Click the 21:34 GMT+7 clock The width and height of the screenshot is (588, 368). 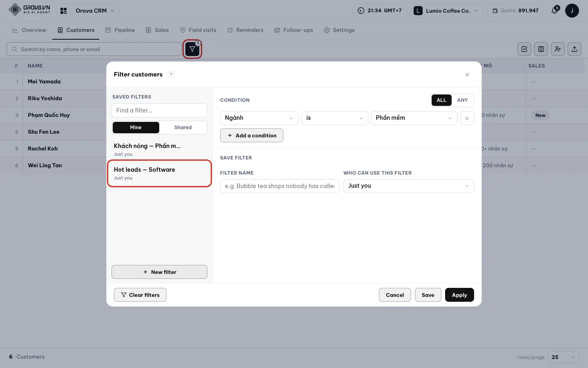(x=379, y=11)
